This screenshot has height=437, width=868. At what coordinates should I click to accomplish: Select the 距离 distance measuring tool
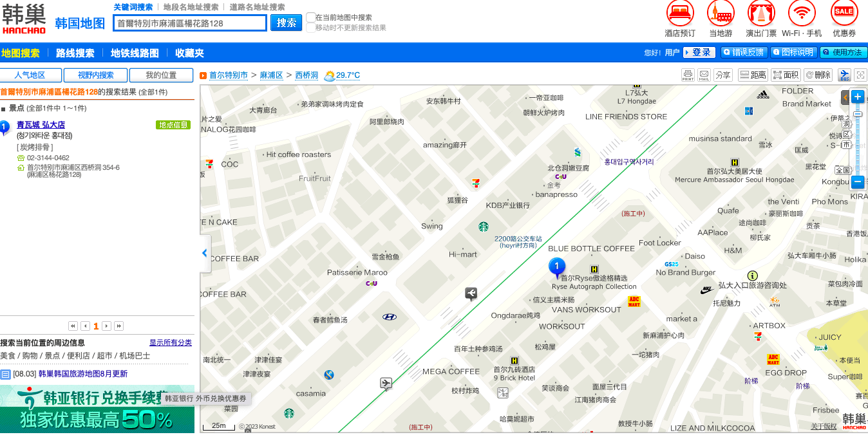coord(753,75)
